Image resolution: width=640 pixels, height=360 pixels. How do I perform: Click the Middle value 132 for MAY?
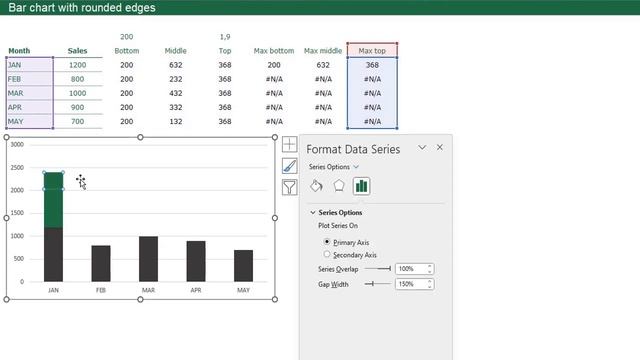tap(176, 121)
